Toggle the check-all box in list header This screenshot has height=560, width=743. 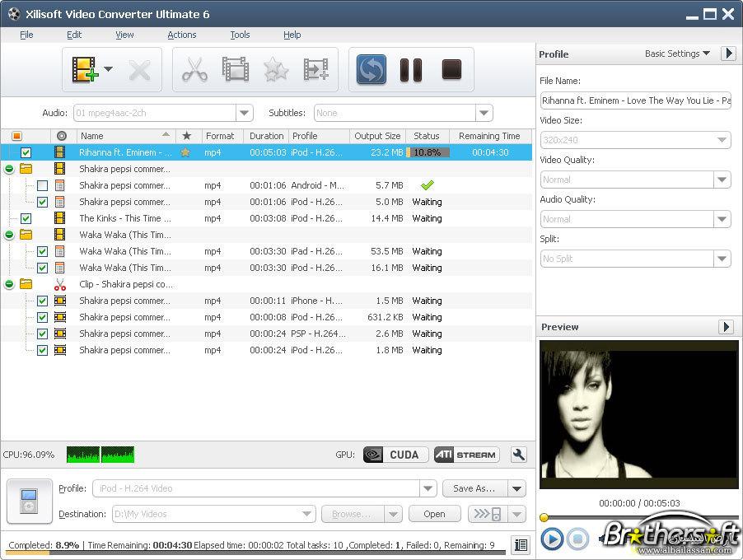[x=16, y=136]
